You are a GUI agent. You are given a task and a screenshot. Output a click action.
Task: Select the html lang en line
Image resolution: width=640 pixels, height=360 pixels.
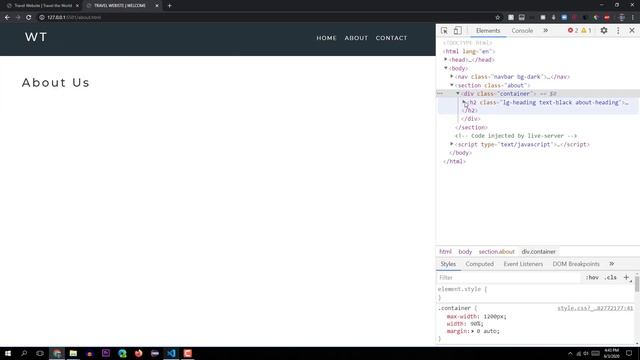tap(469, 51)
